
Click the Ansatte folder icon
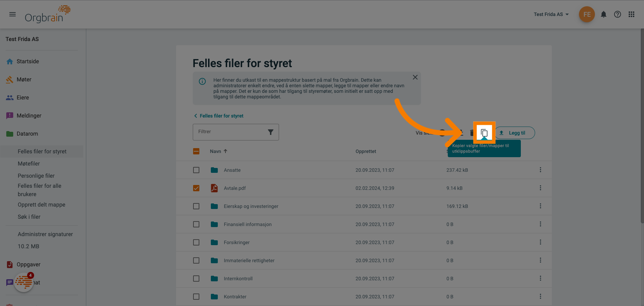coord(214,170)
